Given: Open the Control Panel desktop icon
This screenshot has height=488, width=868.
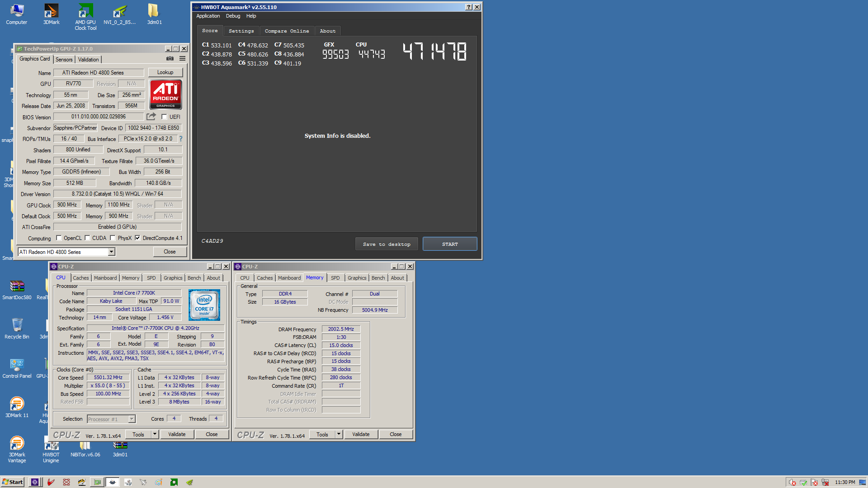Looking at the screenshot, I should tap(17, 368).
